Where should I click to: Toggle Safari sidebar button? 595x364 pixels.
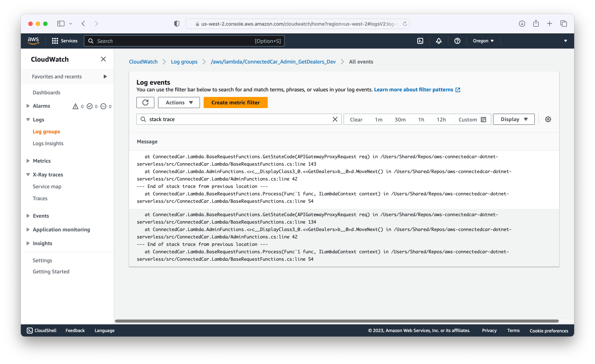coord(61,24)
